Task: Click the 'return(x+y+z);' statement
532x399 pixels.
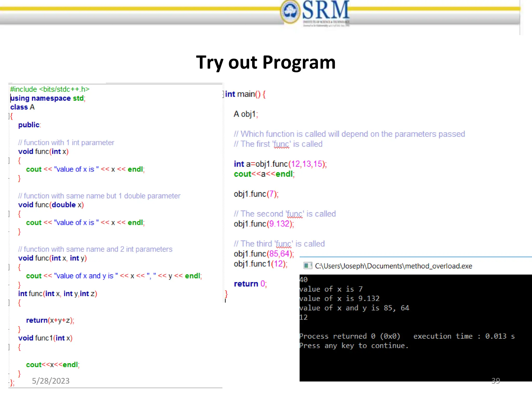Action: tap(50, 320)
